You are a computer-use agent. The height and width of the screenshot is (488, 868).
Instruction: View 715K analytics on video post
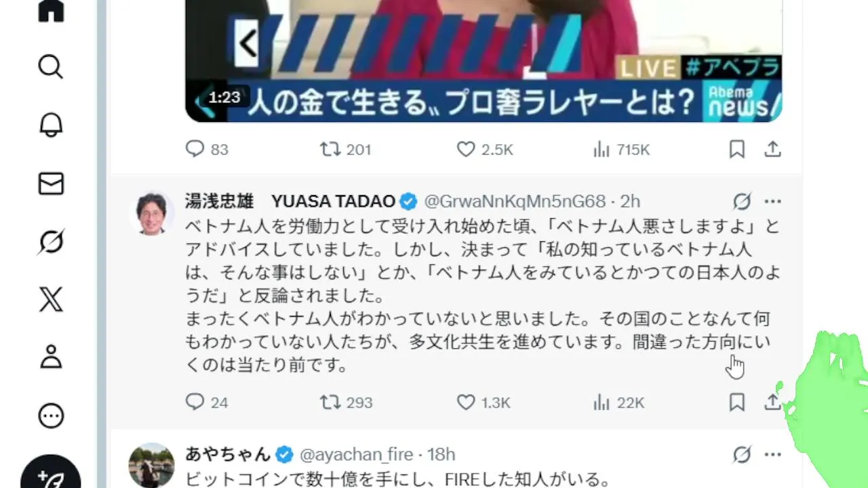point(621,149)
